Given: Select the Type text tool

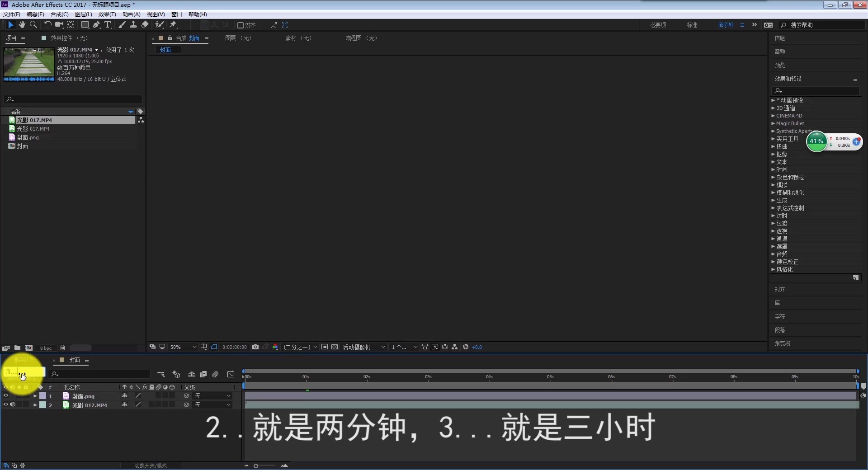Looking at the screenshot, I should click(x=108, y=25).
